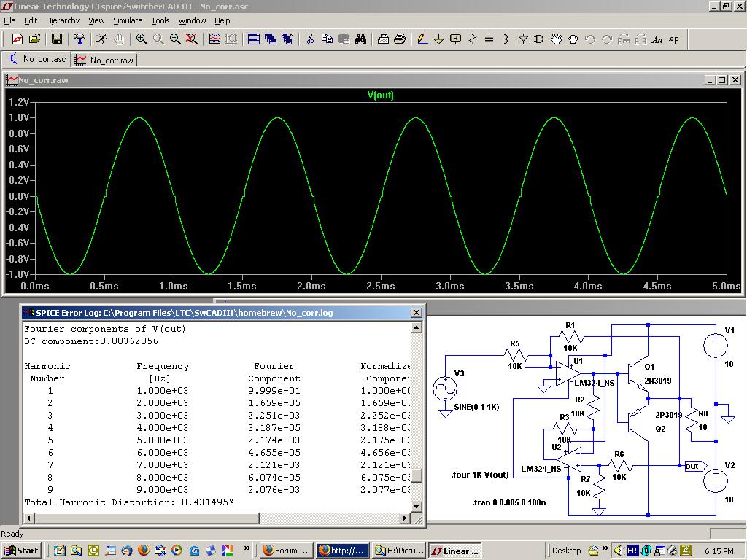Select the Resistor component tool

point(473,39)
